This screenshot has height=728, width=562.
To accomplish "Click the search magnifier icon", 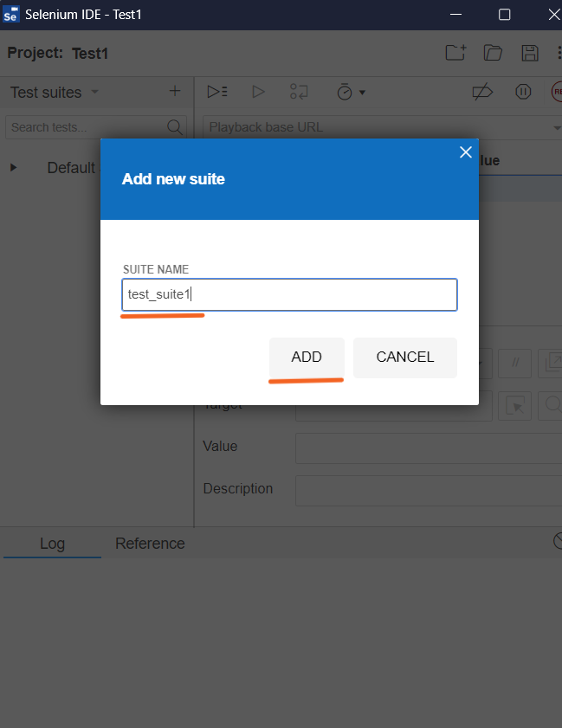I will tap(175, 127).
